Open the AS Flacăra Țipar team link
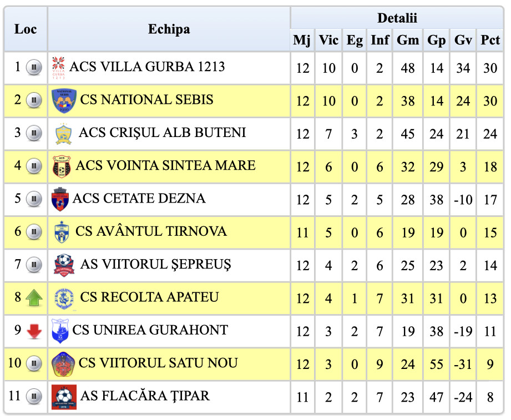 point(145,396)
